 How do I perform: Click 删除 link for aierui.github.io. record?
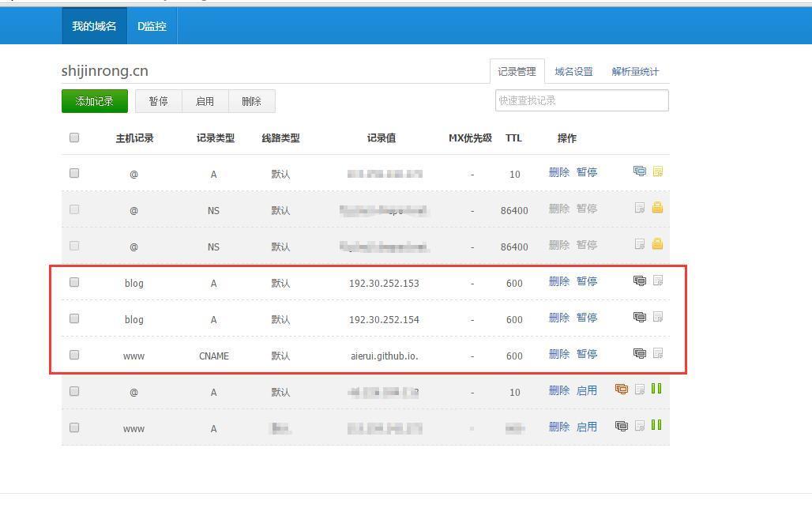pos(558,354)
